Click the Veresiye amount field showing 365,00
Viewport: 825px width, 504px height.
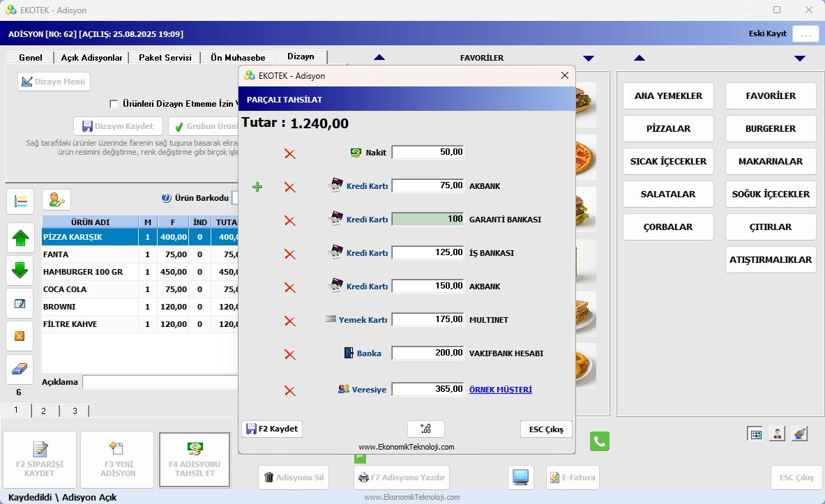[427, 389]
